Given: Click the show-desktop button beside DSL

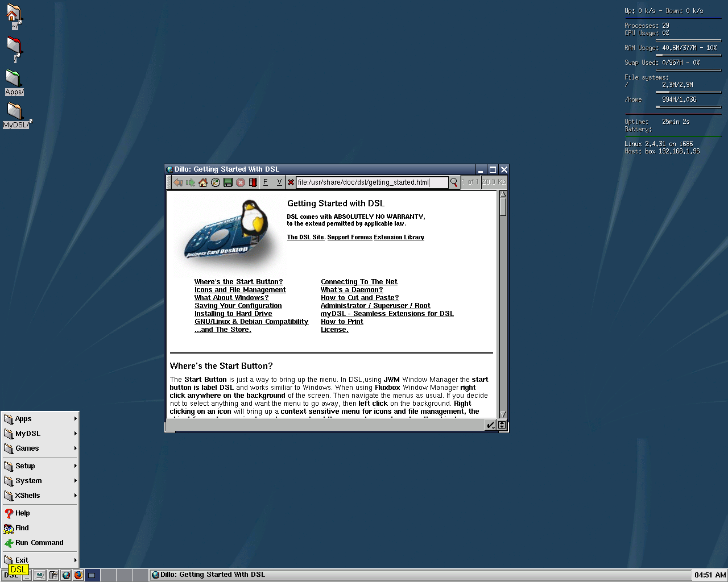Looking at the screenshot, I should coord(27,576).
